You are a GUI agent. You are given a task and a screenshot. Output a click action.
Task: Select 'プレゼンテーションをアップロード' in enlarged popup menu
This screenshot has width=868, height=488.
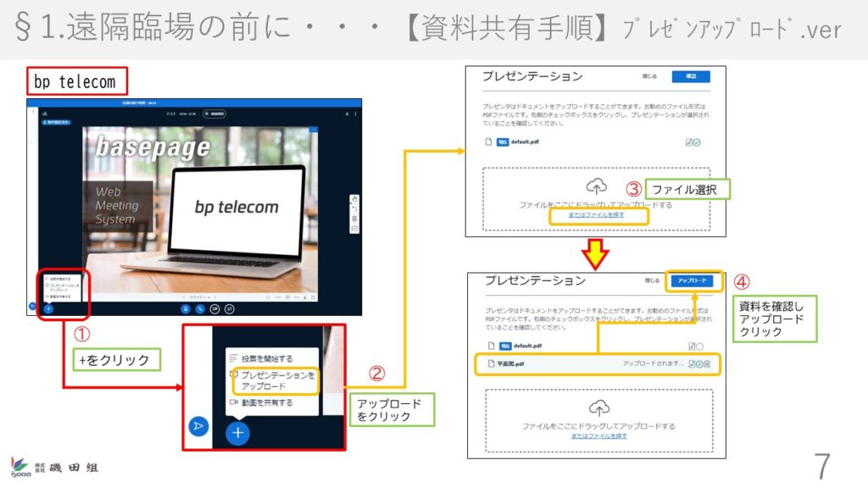coord(277,380)
